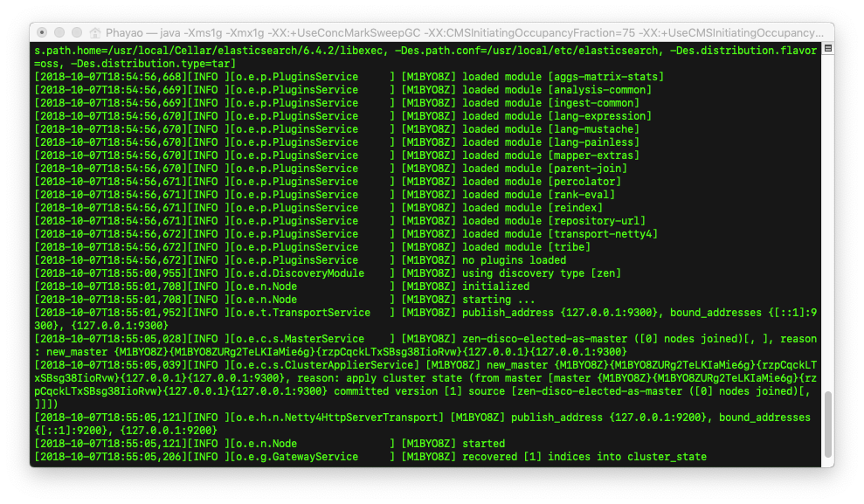Click the 'starting ...' Node log message

pyautogui.click(x=499, y=300)
